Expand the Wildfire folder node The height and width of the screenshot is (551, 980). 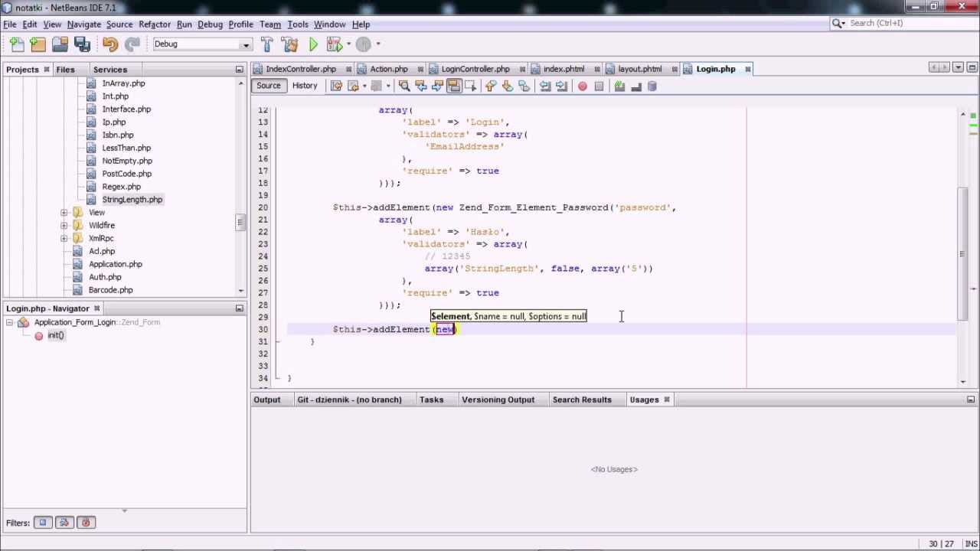pyautogui.click(x=64, y=226)
